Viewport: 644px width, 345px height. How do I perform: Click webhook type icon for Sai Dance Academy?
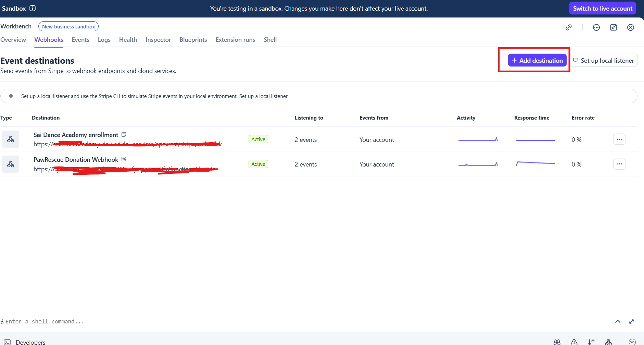11,139
